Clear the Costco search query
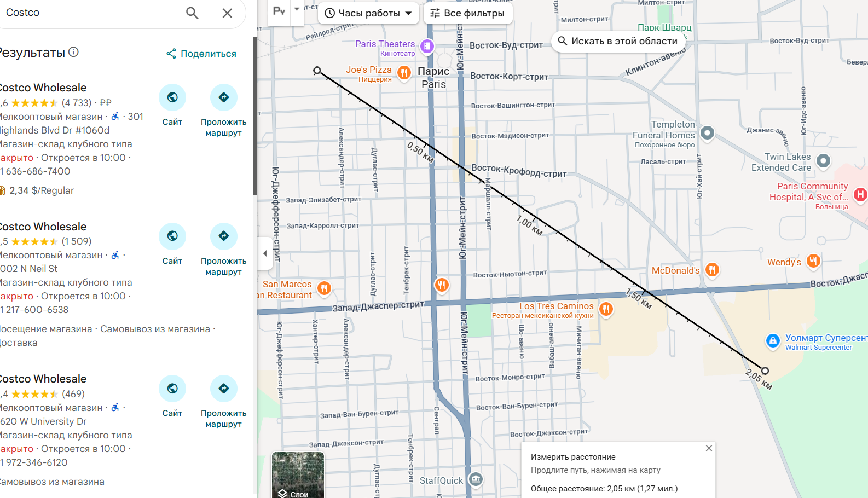868x498 pixels. click(x=227, y=13)
